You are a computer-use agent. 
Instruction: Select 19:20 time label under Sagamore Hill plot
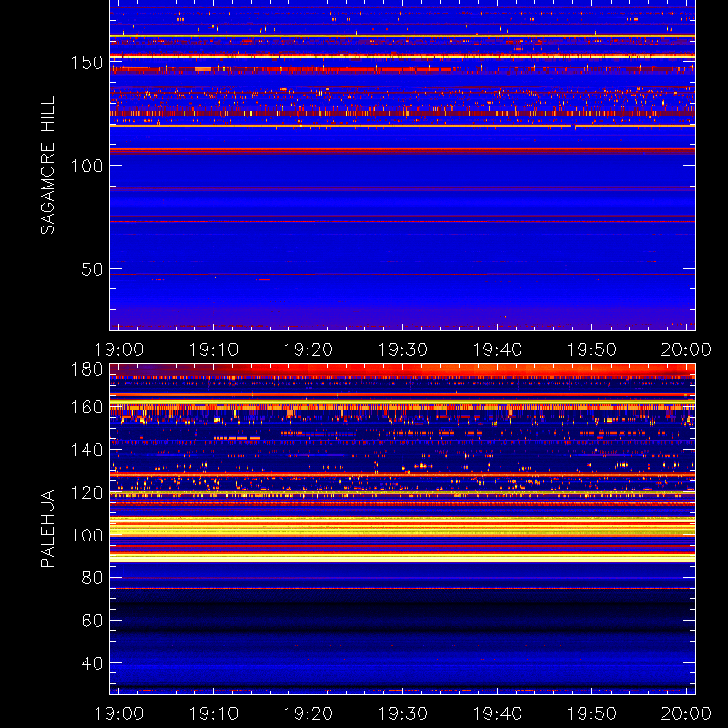[308, 349]
